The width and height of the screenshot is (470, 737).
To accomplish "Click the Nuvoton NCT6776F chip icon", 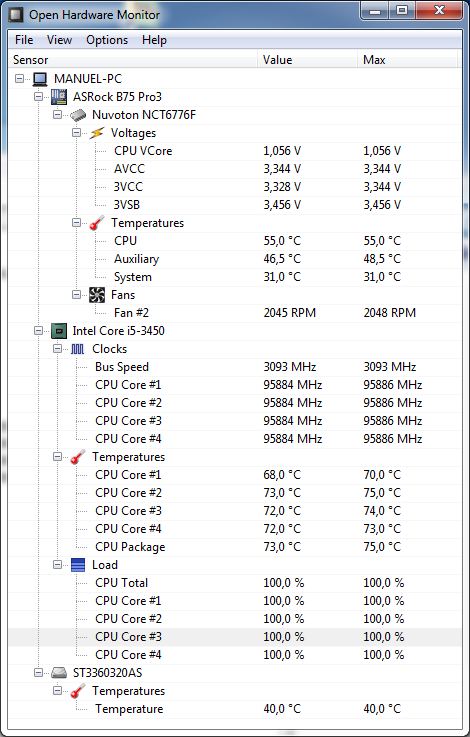I will pyautogui.click(x=78, y=115).
